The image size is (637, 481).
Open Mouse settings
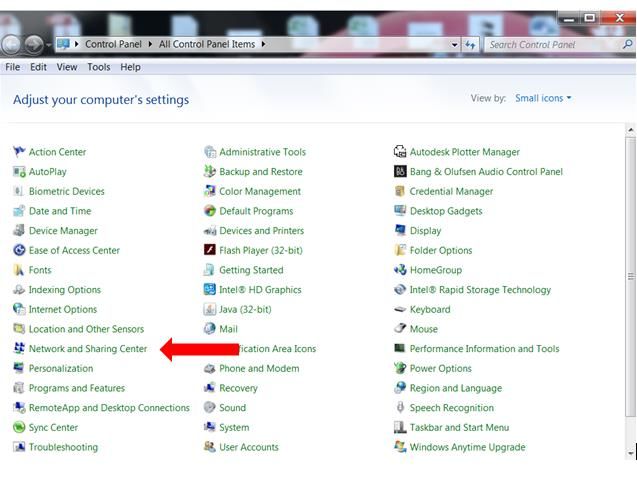tap(424, 329)
